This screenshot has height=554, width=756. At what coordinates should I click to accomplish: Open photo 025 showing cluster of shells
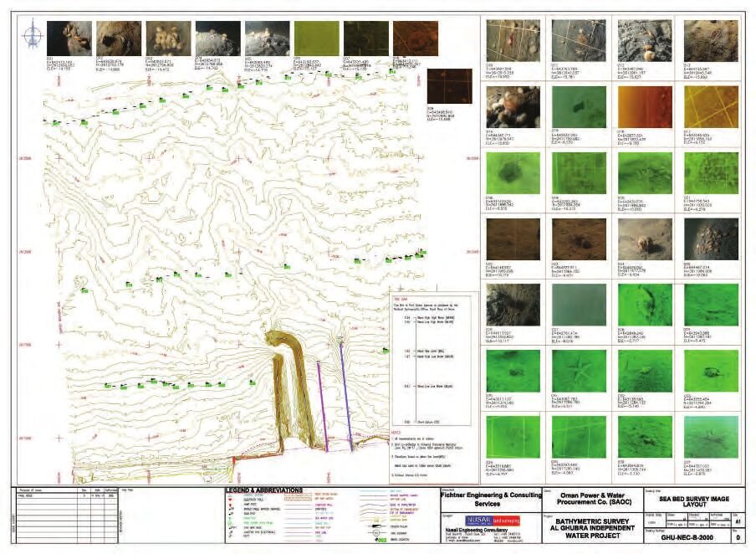pos(711,239)
